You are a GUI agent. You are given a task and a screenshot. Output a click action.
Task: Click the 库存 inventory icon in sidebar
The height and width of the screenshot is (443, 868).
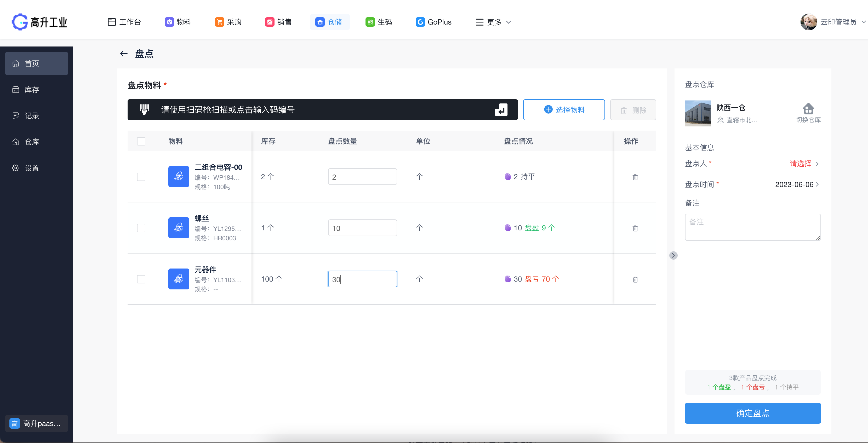click(15, 90)
